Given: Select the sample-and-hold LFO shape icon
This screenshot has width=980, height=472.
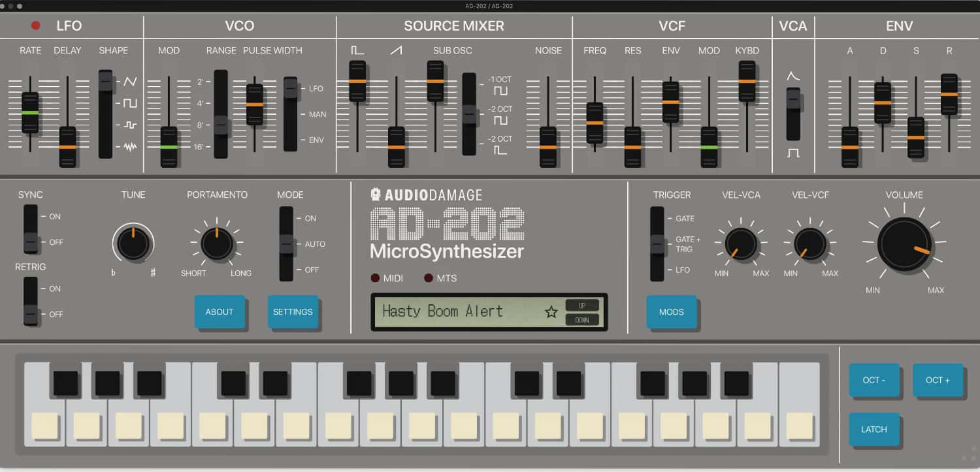Looking at the screenshot, I should [x=130, y=125].
